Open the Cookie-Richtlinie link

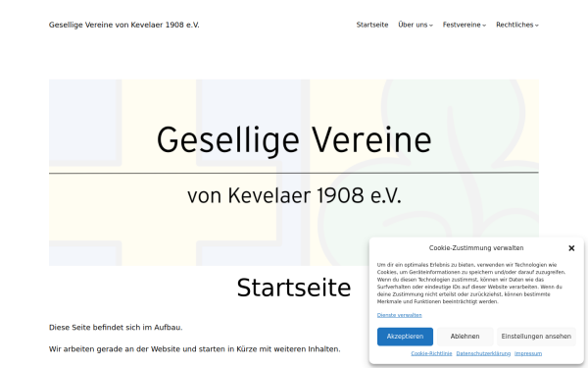point(431,353)
